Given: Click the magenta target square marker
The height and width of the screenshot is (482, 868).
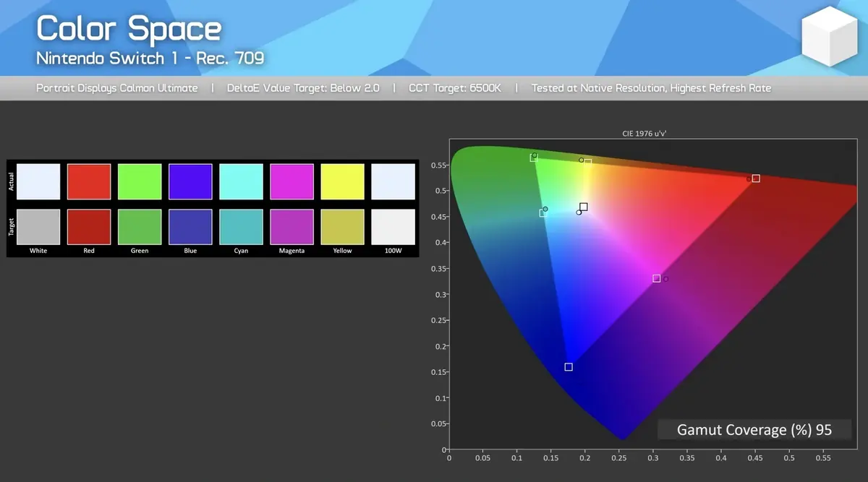Looking at the screenshot, I should point(657,278).
